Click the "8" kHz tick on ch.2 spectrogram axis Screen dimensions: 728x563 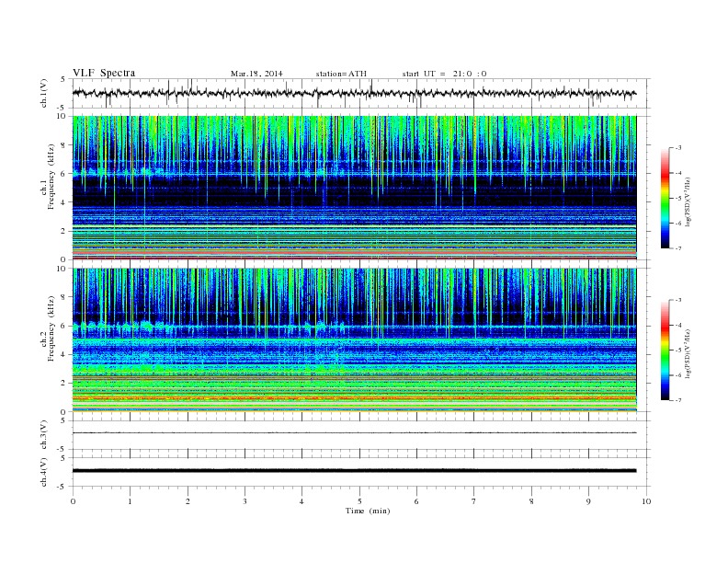[x=63, y=297]
